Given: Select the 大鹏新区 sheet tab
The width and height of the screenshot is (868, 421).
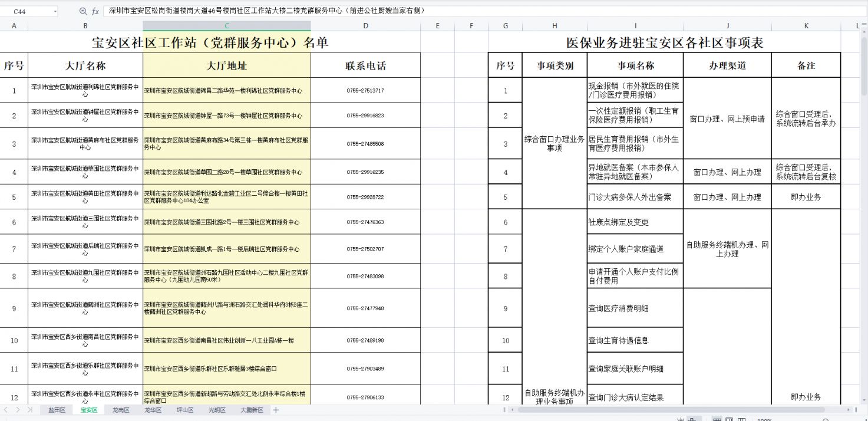Looking at the screenshot, I should click(x=252, y=410).
